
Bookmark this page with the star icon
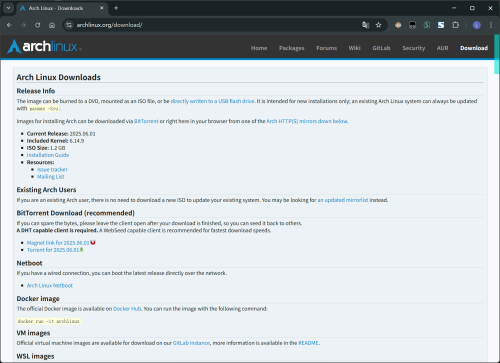(378, 25)
